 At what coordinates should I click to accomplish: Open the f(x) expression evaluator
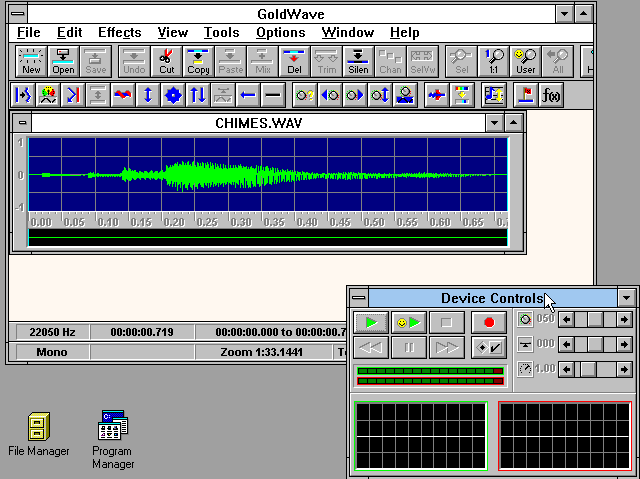pyautogui.click(x=551, y=95)
